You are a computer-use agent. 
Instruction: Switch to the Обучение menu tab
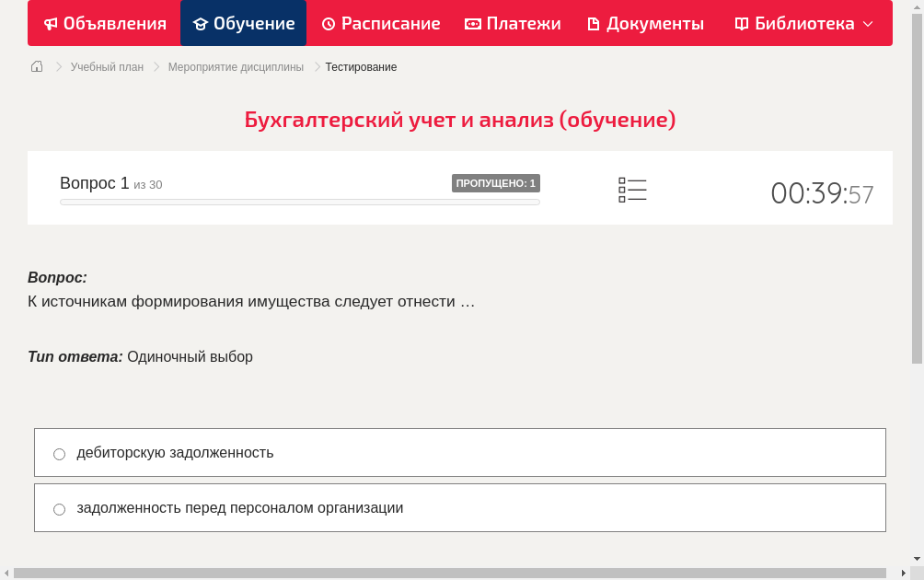point(243,23)
